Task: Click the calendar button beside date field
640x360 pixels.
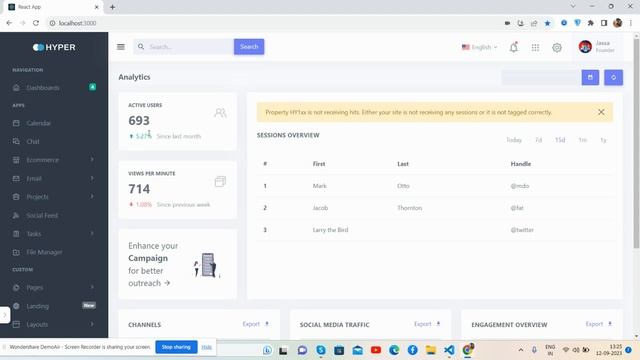Action: tap(590, 78)
